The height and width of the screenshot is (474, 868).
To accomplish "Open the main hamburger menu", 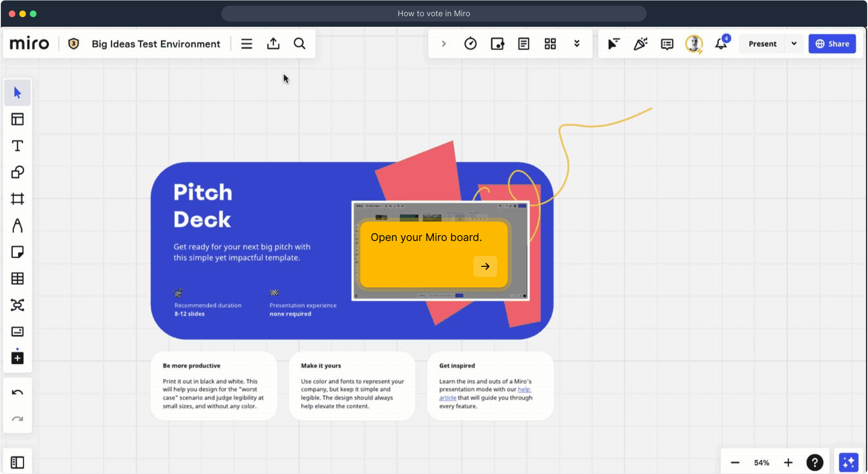I will (x=246, y=43).
